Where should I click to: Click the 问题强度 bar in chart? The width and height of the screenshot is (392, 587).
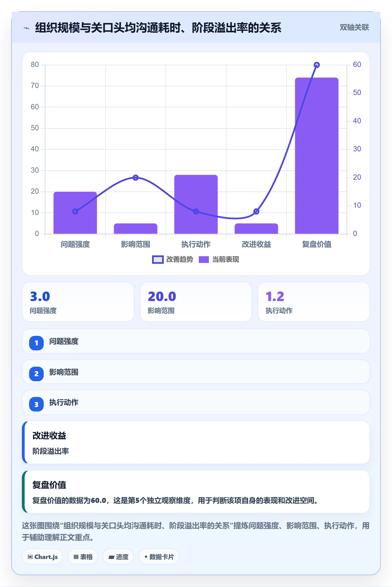click(x=75, y=213)
